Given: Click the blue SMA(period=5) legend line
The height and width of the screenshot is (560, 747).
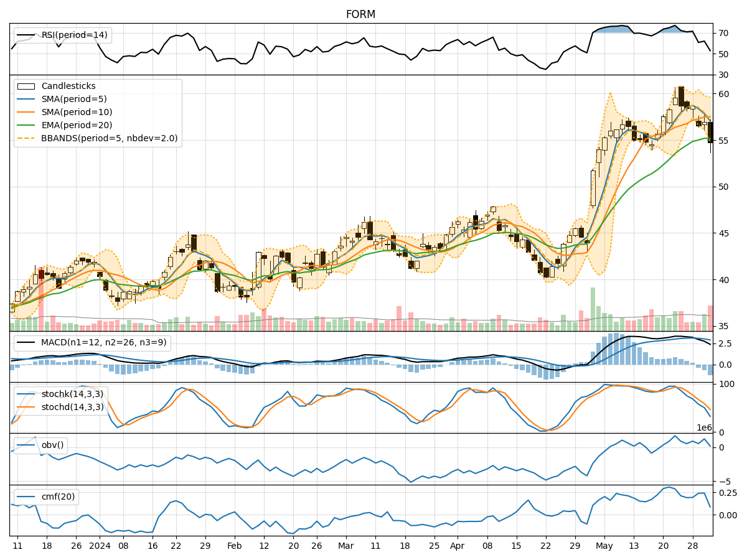Looking at the screenshot, I should [x=26, y=100].
